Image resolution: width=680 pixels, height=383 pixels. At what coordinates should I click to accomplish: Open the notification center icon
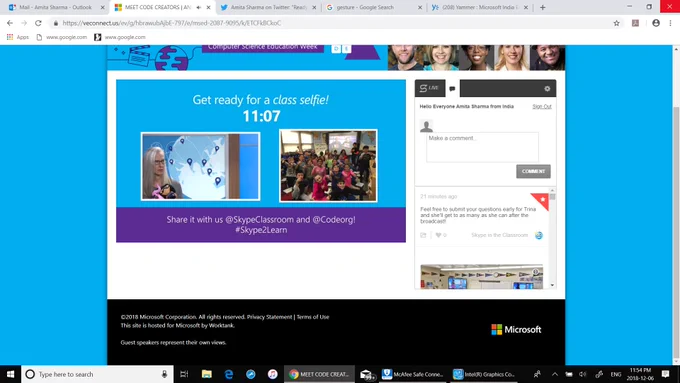click(665, 374)
